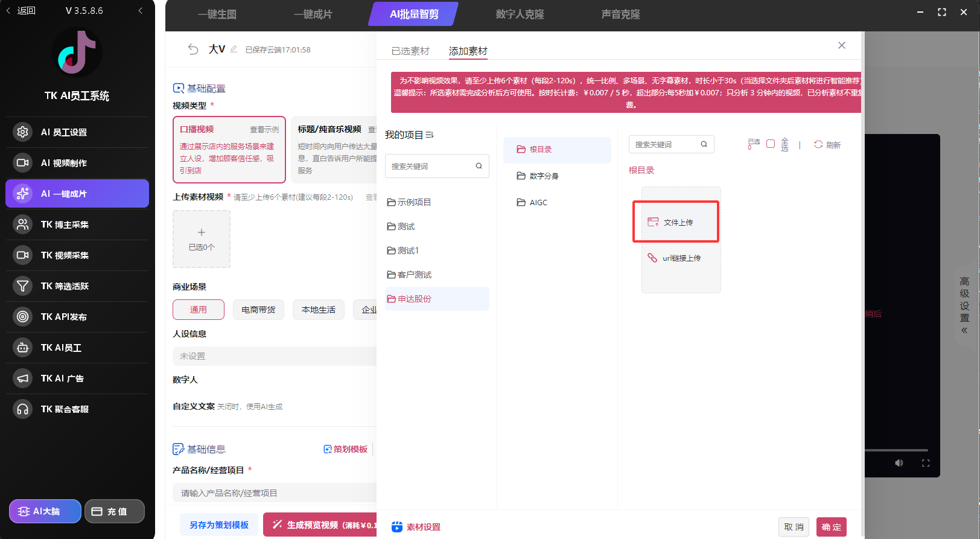Click the video progress bar
The height and width of the screenshot is (539, 980).
click(896, 450)
